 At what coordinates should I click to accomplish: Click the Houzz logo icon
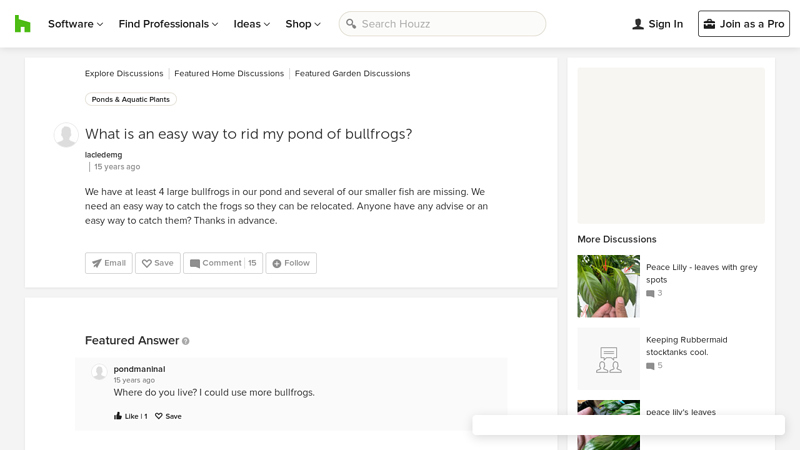click(22, 24)
